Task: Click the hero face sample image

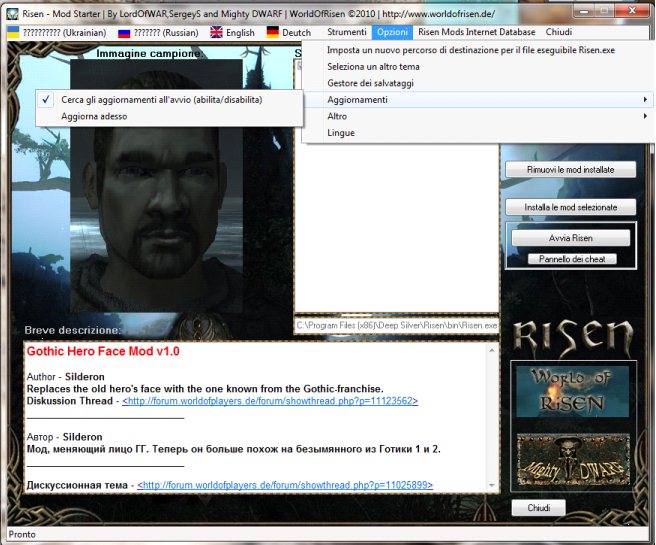Action: pos(156,186)
